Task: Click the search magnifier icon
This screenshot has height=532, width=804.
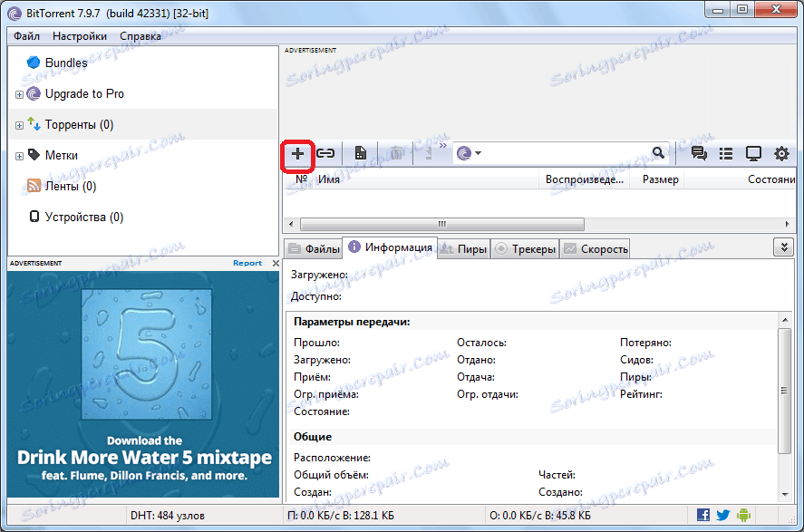Action: (x=658, y=153)
